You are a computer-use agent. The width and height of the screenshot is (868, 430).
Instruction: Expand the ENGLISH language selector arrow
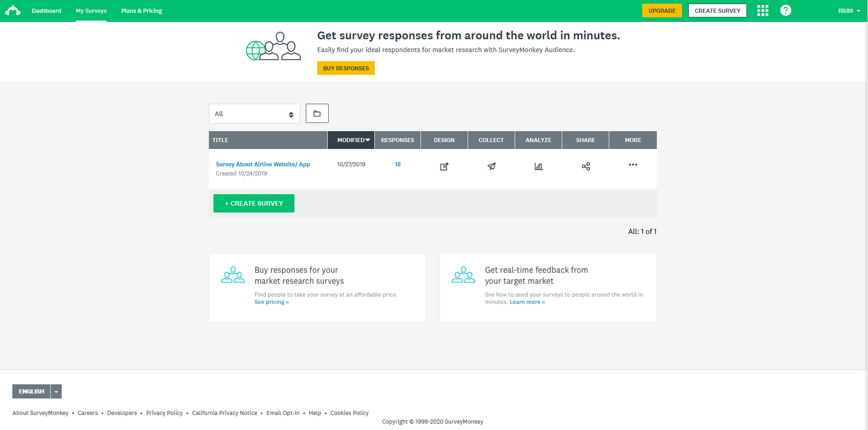click(x=55, y=391)
